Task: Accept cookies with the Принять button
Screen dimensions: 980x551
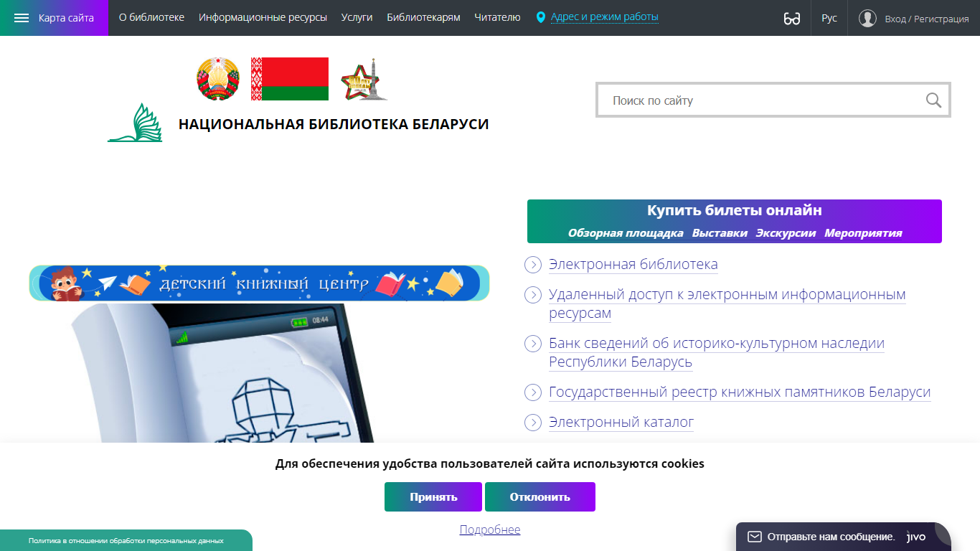Action: pos(433,496)
